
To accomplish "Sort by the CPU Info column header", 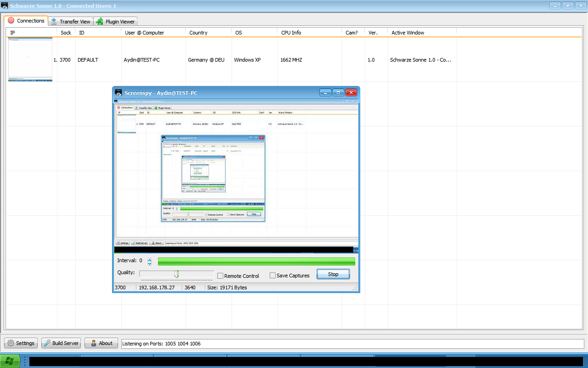I will [x=310, y=33].
